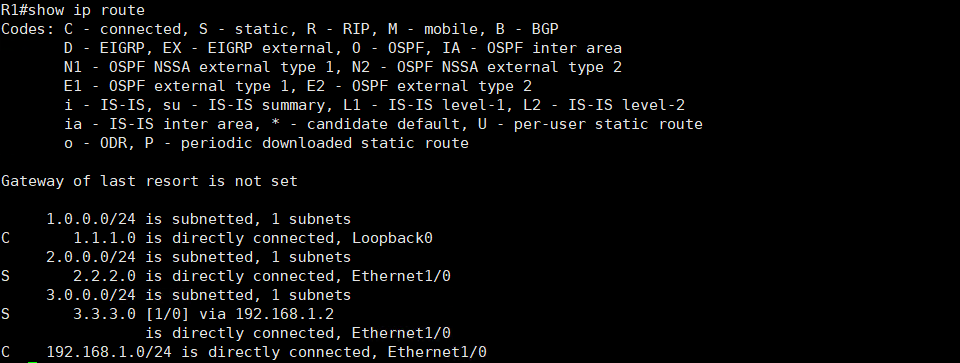Screen dimensions: 960x363
Task: Click the 1.0.0.0/24 is subnetted line
Action: 198,219
